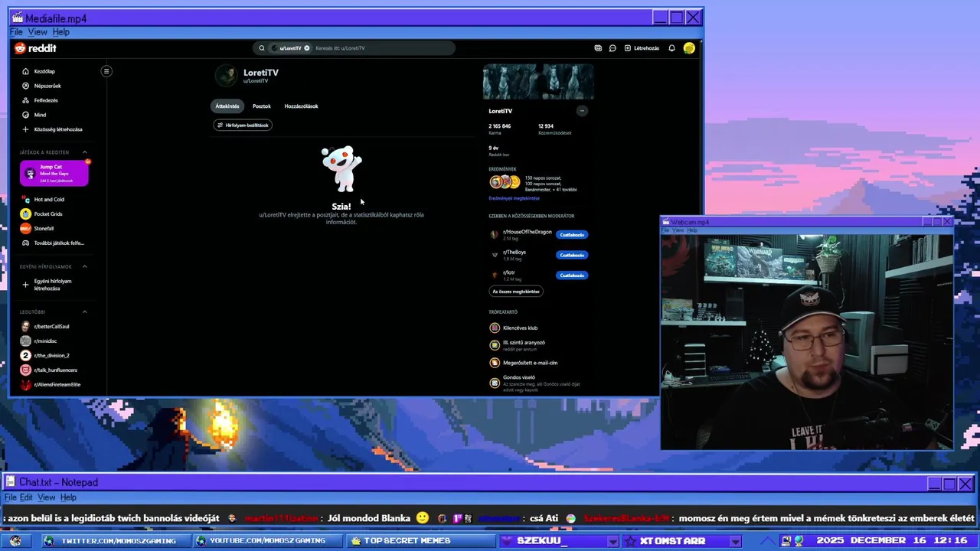This screenshot has height=551, width=980.
Task: Click Az összes megtekintése button
Action: point(516,292)
